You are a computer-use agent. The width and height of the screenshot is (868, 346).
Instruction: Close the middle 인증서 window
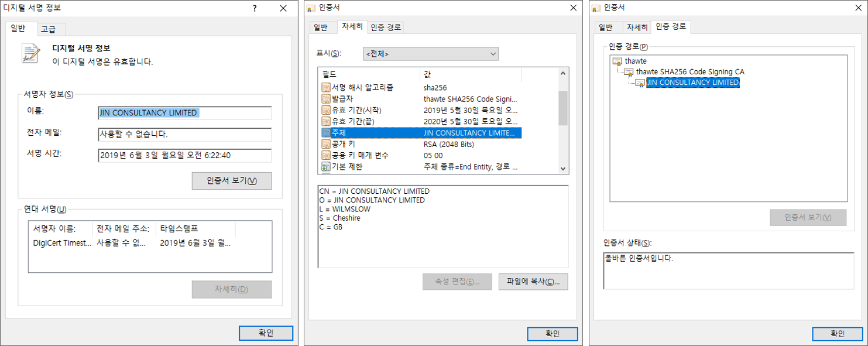(x=573, y=8)
